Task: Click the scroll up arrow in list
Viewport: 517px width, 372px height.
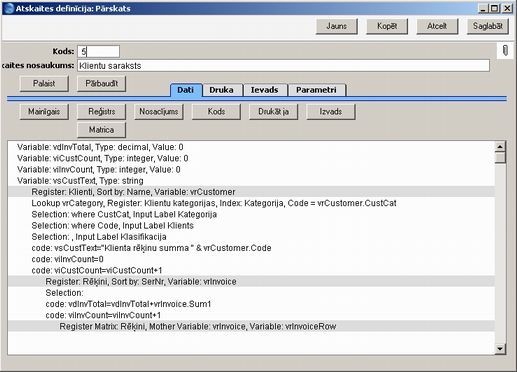Action: (x=500, y=146)
